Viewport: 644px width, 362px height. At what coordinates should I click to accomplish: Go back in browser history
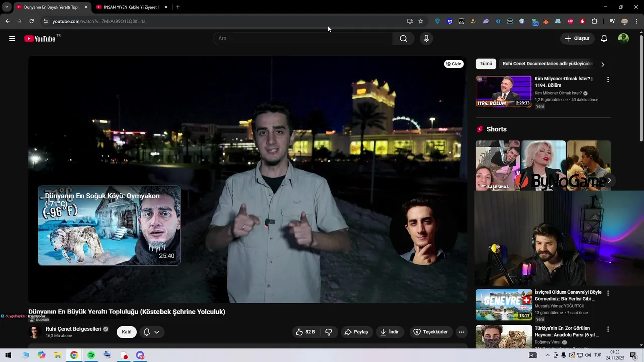[x=7, y=21]
